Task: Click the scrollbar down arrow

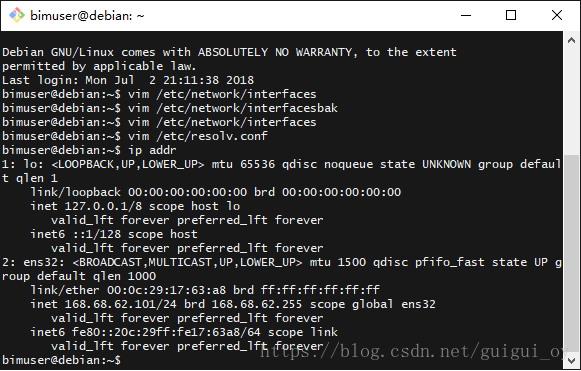Action: pos(571,361)
